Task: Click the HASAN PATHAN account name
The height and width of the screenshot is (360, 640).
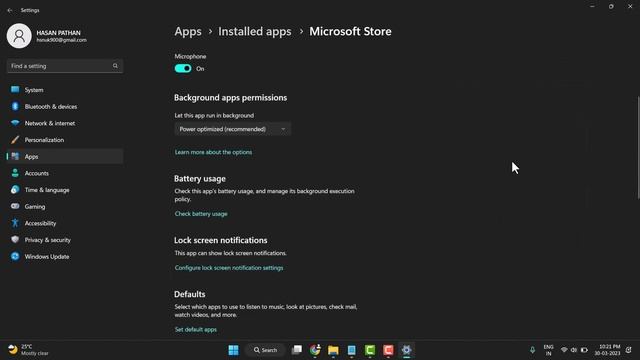Action: pos(58,33)
